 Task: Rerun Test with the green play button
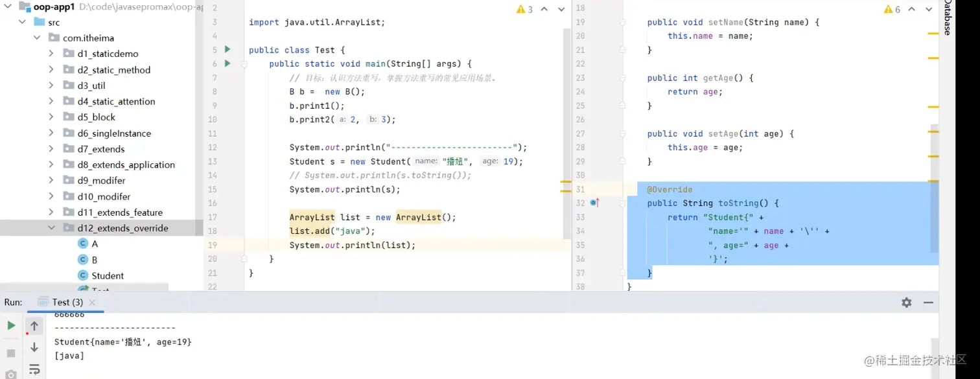11,326
